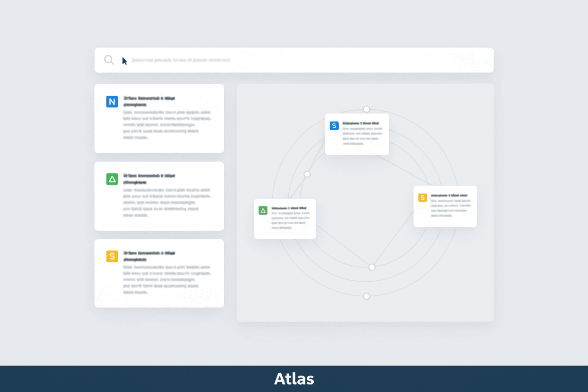
Task: Click the green triangle icon in the middle list card
Action: tap(112, 179)
